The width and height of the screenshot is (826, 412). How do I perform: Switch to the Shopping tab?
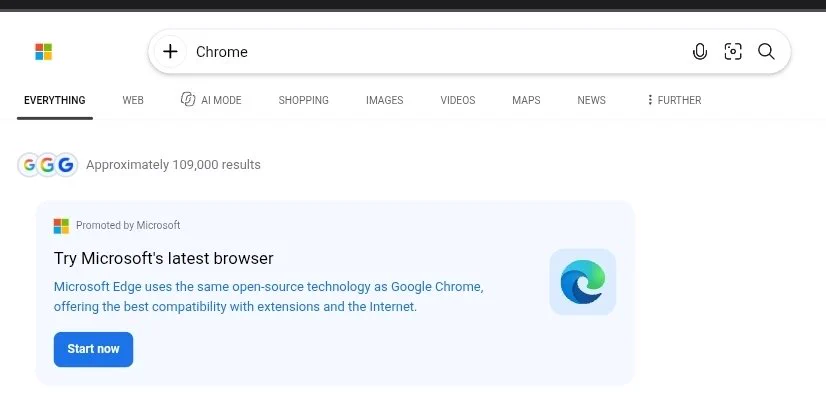[303, 100]
